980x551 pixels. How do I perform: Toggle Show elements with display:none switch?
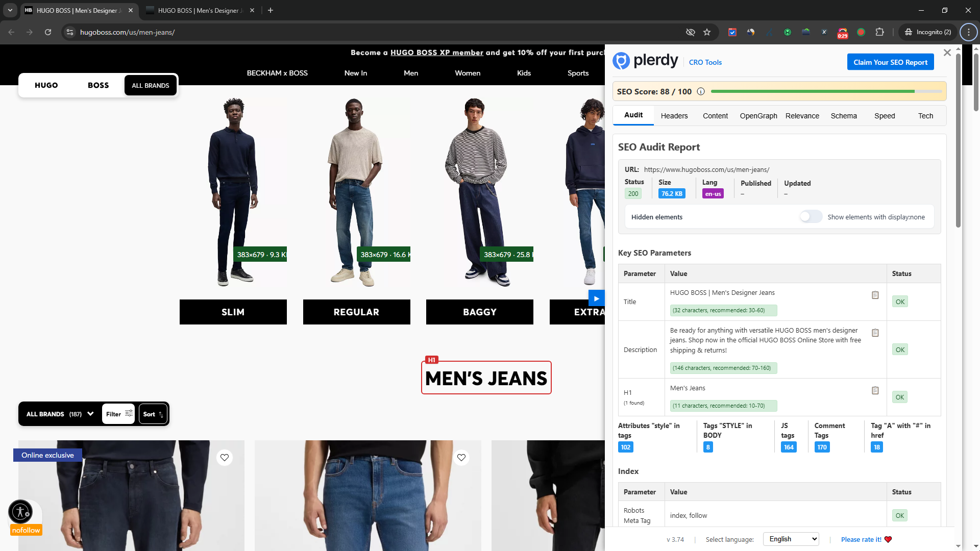(x=811, y=217)
